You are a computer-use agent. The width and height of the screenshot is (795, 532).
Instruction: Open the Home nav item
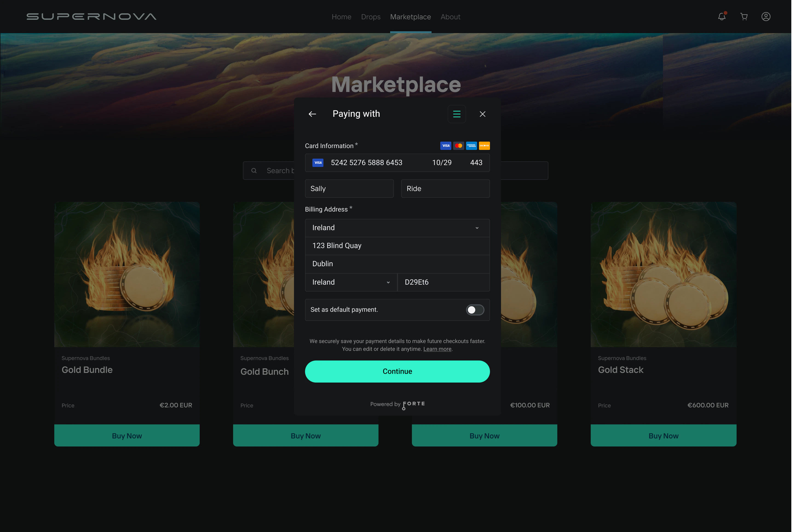coord(341,17)
